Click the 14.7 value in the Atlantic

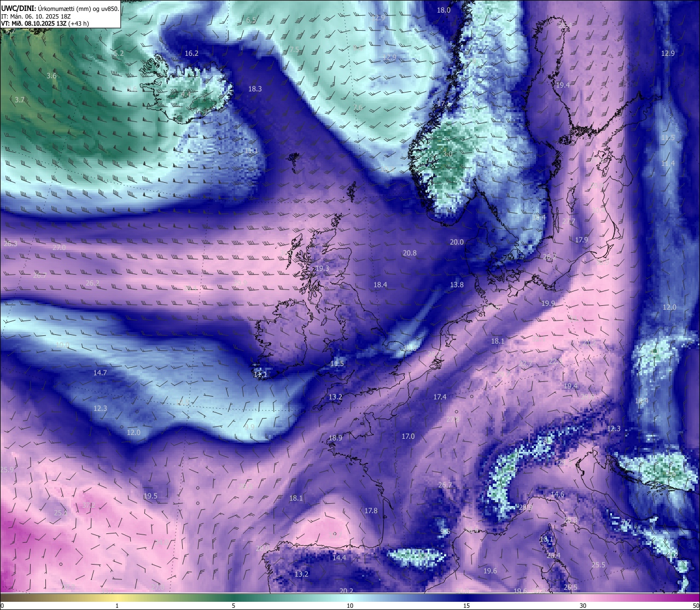coord(100,373)
